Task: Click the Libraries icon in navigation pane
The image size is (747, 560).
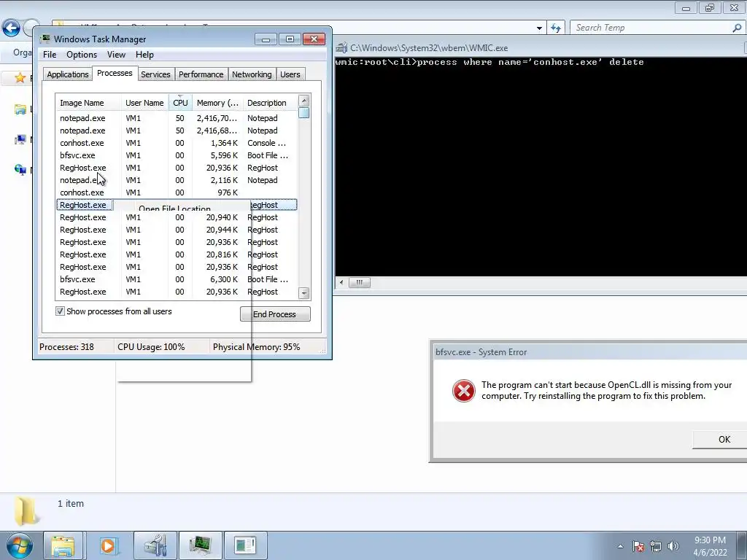Action: [20, 109]
